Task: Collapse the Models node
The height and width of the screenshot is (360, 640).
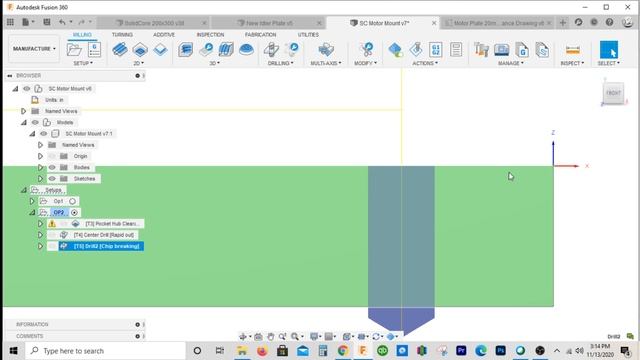Action: tap(24, 122)
